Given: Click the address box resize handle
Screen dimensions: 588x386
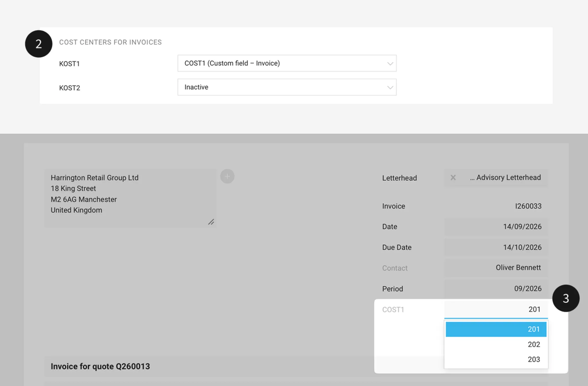Looking at the screenshot, I should click(x=211, y=222).
